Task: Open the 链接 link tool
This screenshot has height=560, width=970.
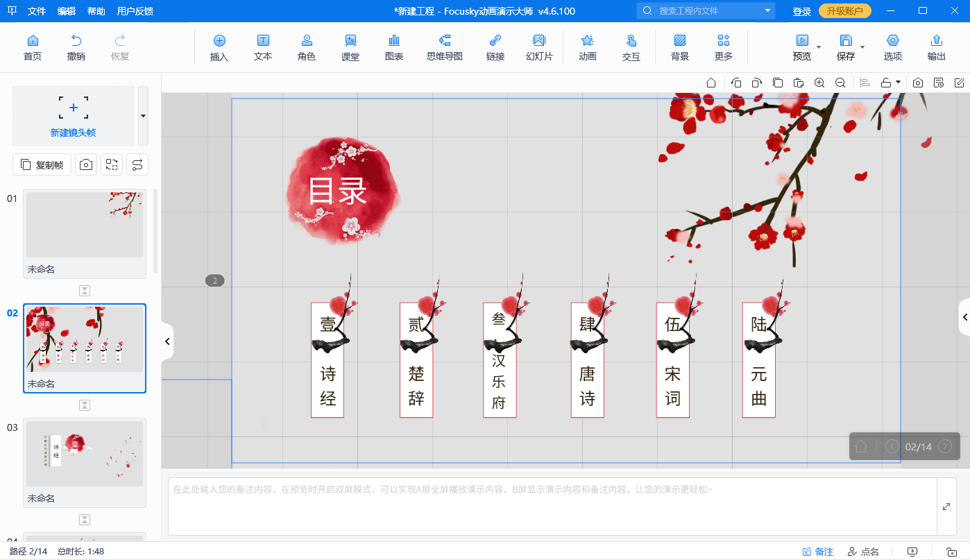Action: tap(495, 48)
